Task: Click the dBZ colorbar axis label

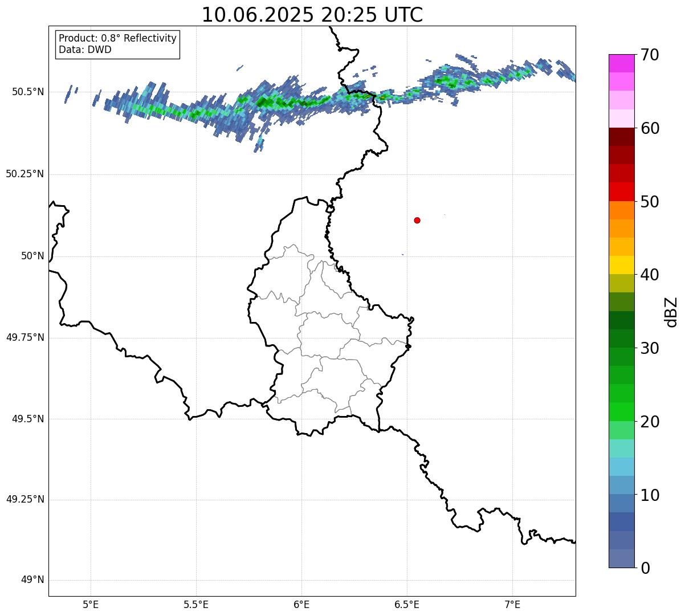Action: point(671,312)
